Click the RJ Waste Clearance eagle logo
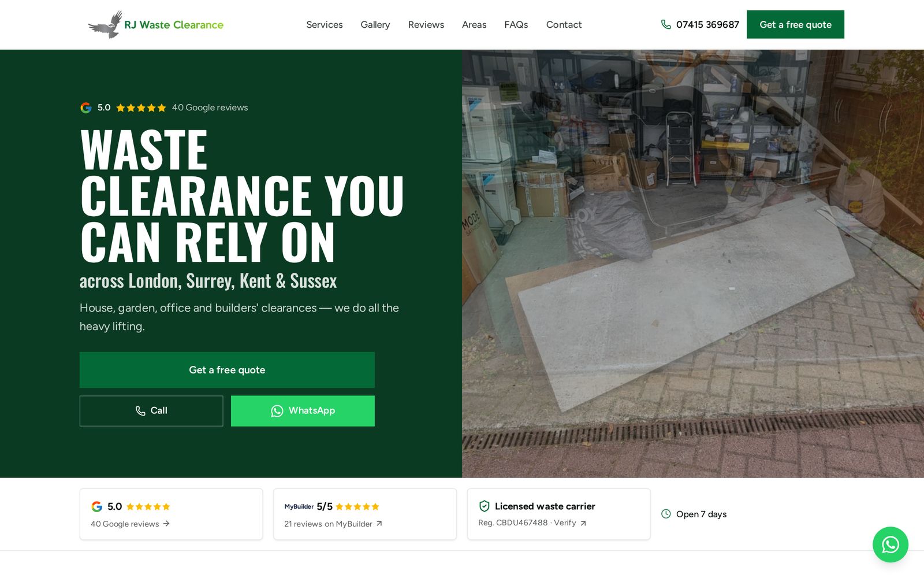This screenshot has height=578, width=924. click(105, 24)
